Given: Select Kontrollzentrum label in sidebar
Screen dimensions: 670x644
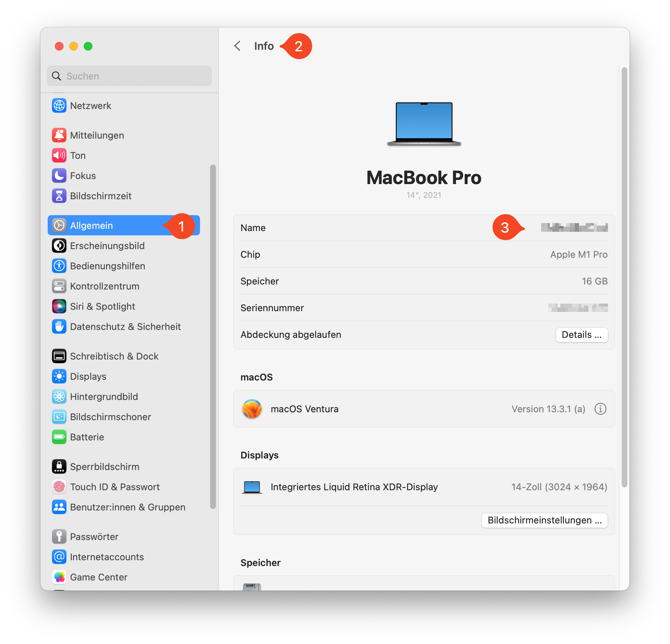Looking at the screenshot, I should click(105, 286).
